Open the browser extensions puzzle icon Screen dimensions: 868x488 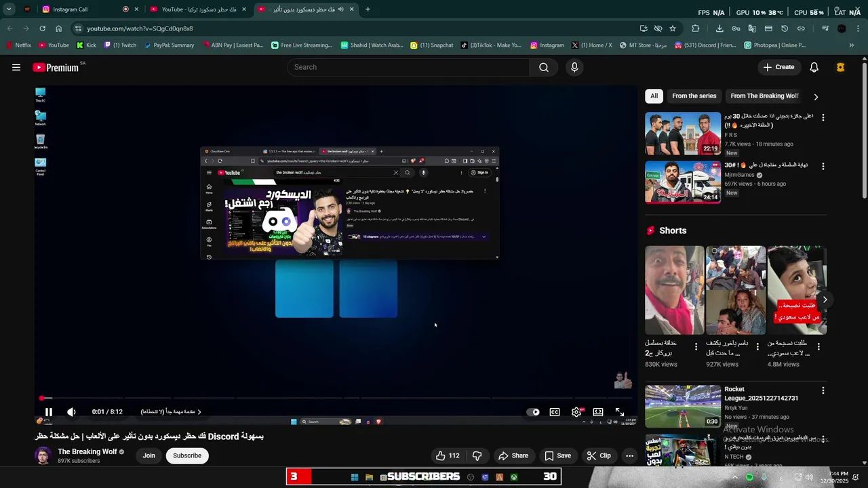[696, 28]
